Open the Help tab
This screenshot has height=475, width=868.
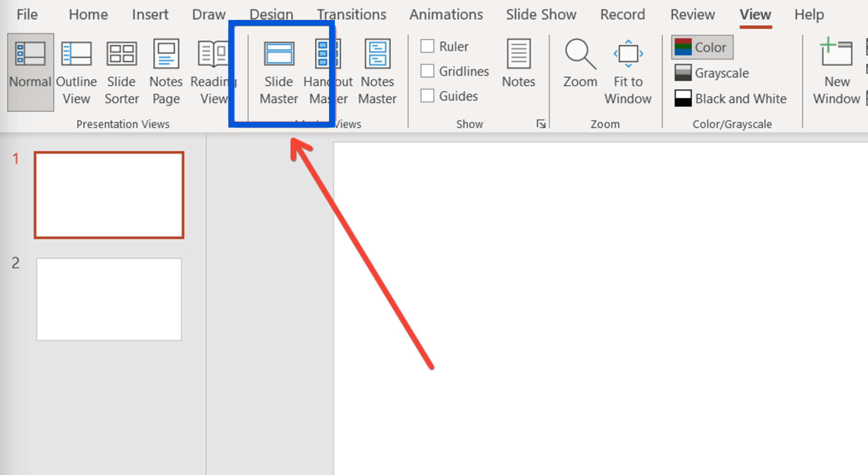(809, 15)
